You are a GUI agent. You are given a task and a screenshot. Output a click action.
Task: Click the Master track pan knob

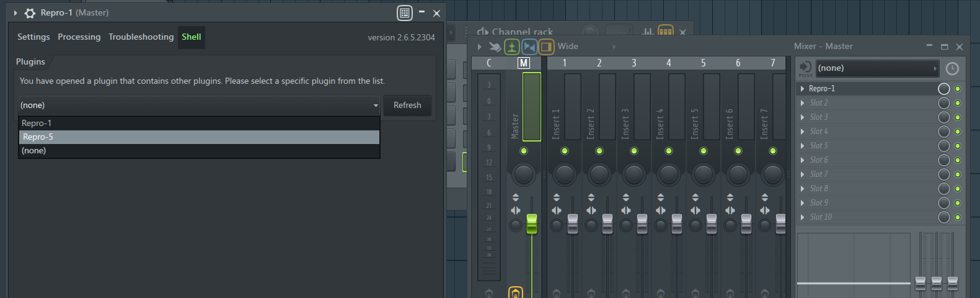[x=524, y=174]
